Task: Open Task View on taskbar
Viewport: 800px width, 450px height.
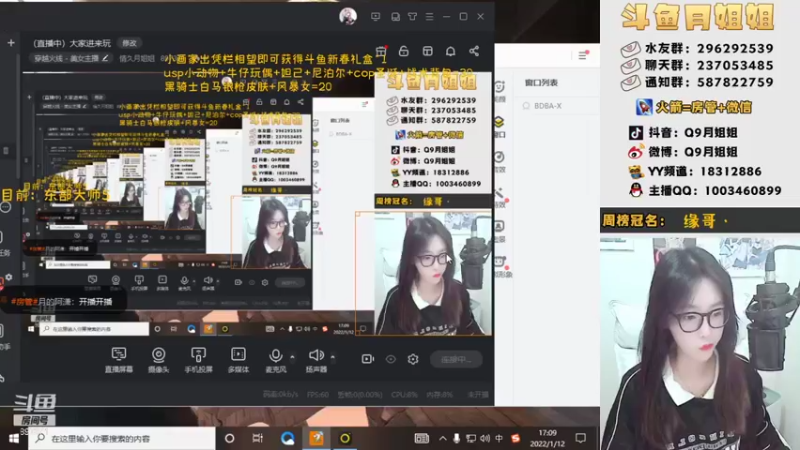Action: pyautogui.click(x=258, y=438)
